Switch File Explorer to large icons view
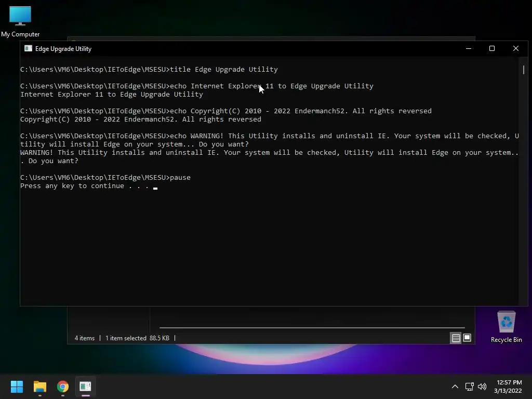The height and width of the screenshot is (399, 532). coord(467,338)
